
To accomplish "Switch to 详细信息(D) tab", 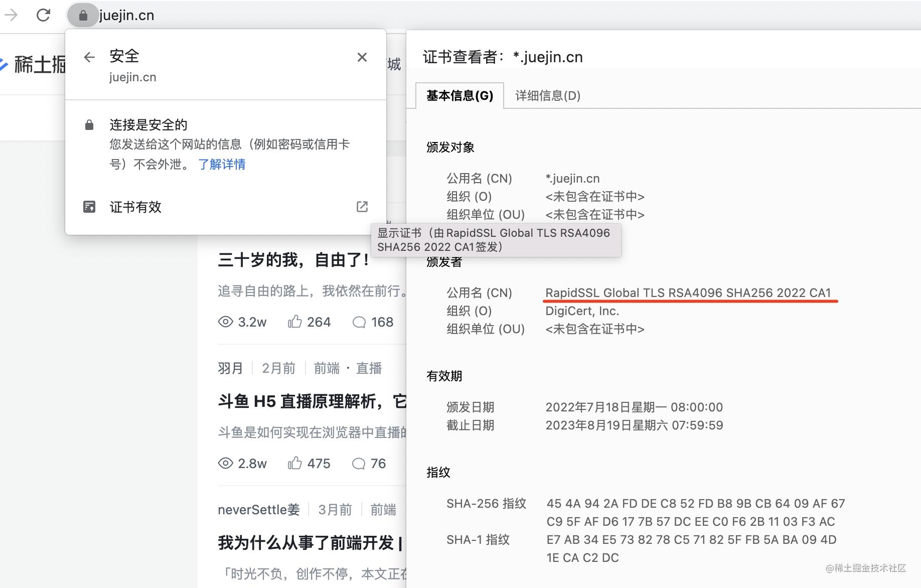I will coord(548,95).
